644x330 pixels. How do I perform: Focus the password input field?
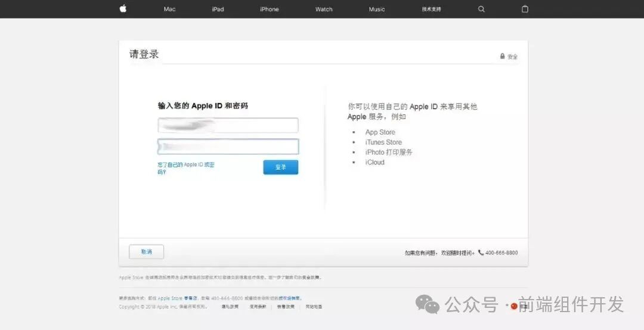[x=228, y=147]
